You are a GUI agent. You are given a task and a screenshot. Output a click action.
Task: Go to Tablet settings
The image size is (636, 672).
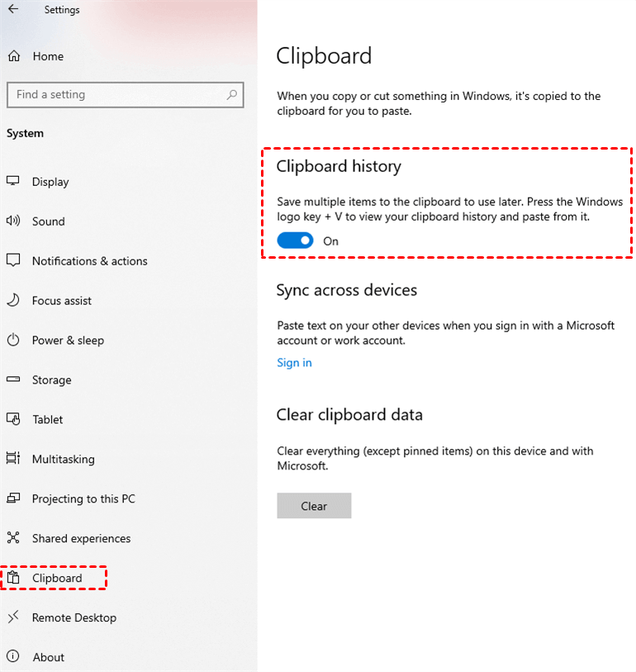(48, 420)
